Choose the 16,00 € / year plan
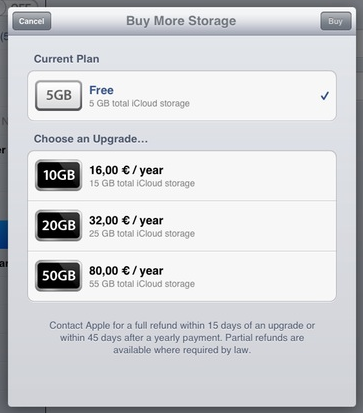Screen dimensions: 363x413 [x=182, y=176]
